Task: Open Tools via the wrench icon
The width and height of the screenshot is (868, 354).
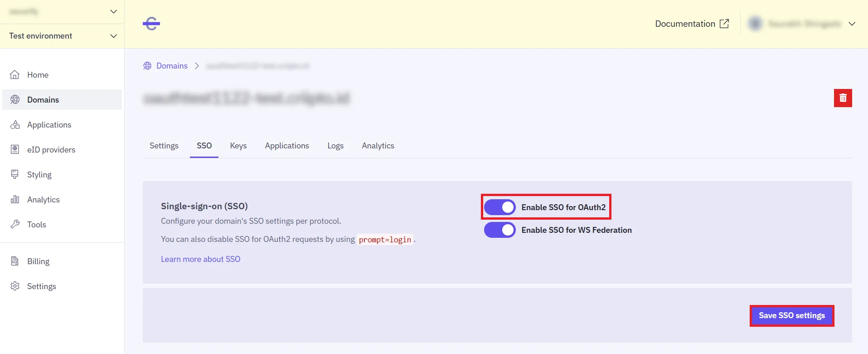Action: 15,225
